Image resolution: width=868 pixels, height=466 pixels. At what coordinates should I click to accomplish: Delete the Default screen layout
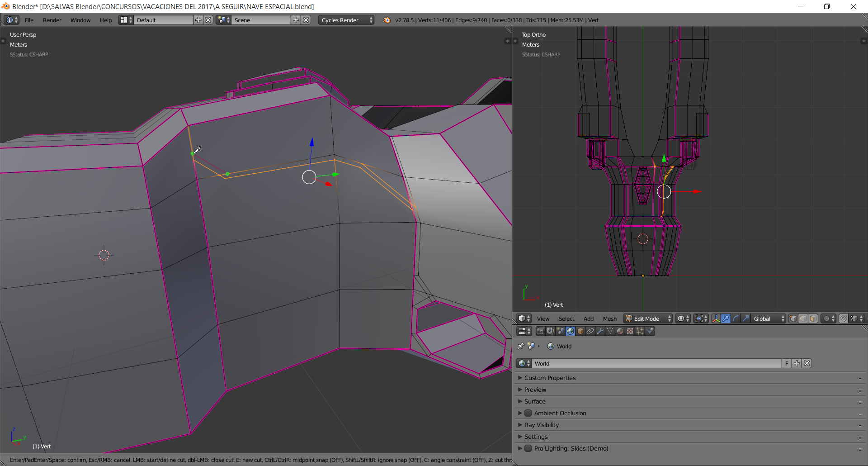click(208, 20)
